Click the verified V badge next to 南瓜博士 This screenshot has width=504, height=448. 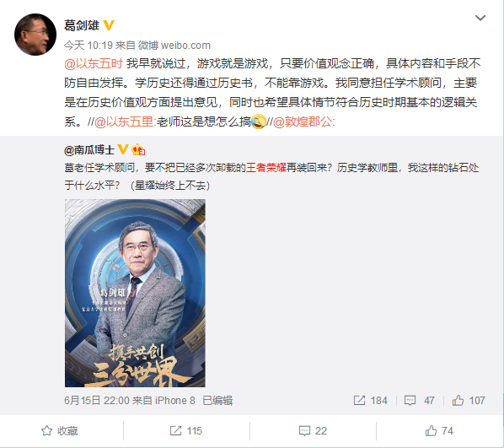pyautogui.click(x=123, y=149)
